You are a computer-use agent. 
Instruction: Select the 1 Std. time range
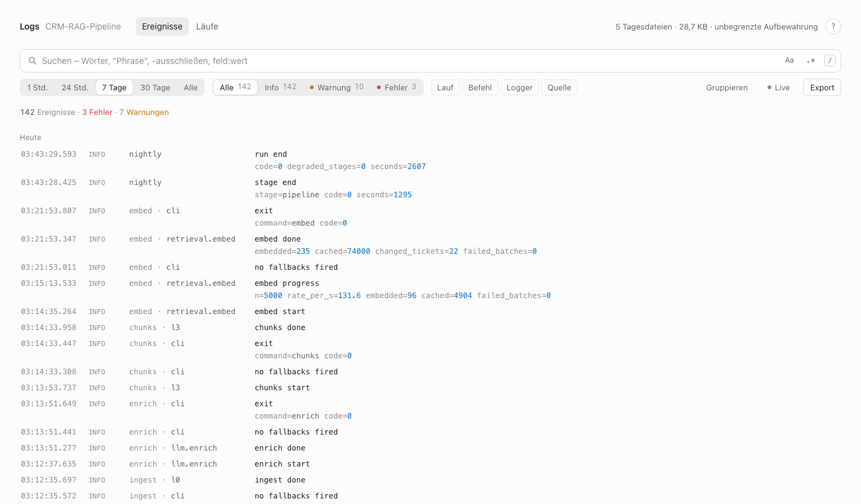coord(38,87)
